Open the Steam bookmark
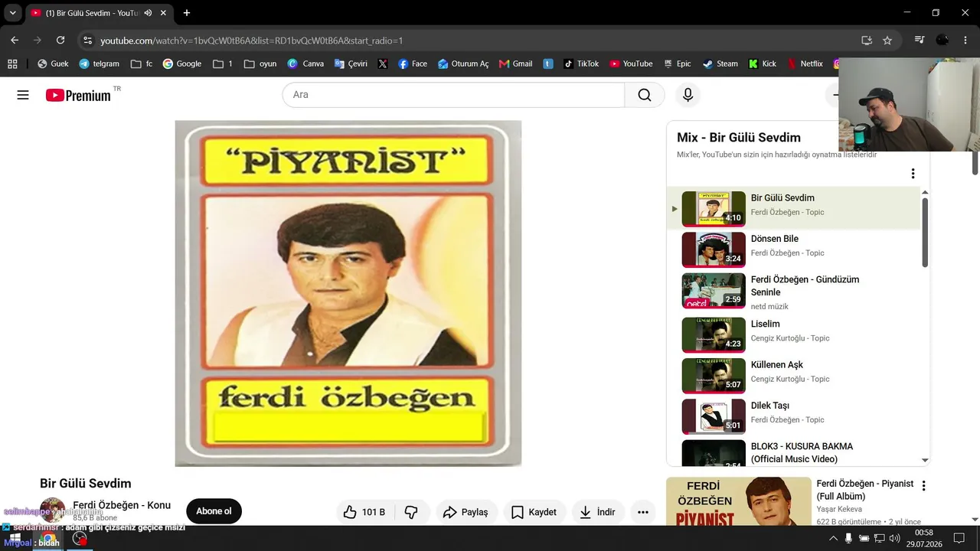This screenshot has height=551, width=980. pos(720,64)
